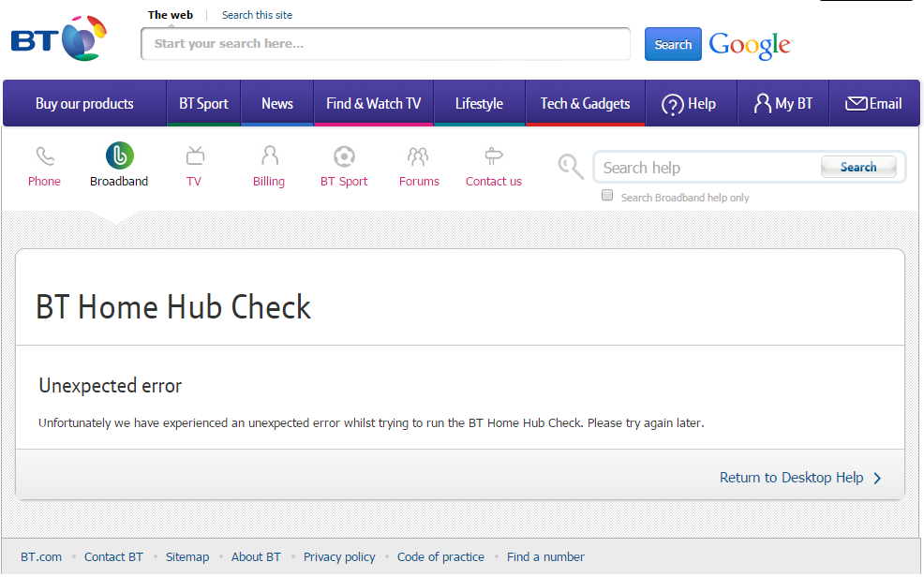Open the Contact BT footer link
The image size is (924, 577).
click(113, 557)
